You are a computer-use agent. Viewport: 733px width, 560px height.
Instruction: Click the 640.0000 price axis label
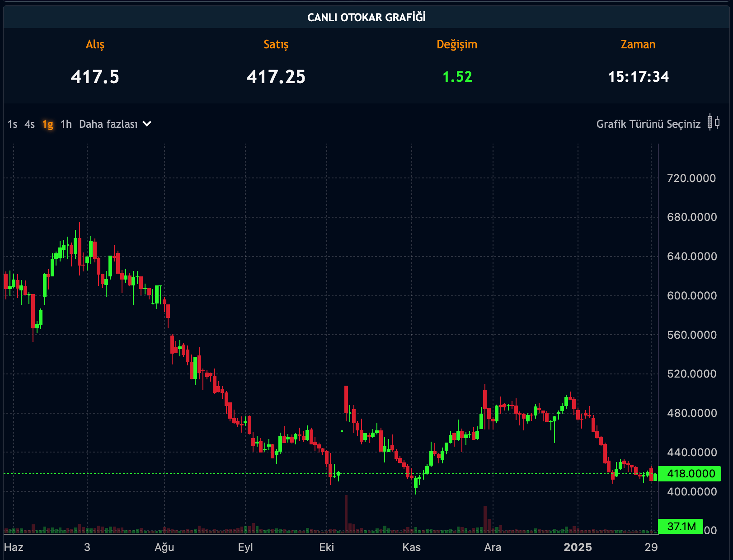691,257
